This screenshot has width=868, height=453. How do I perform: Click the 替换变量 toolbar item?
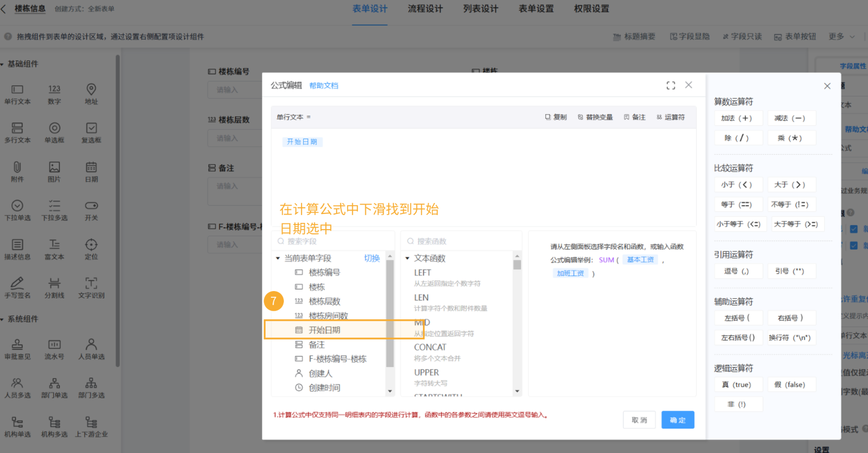(x=595, y=117)
